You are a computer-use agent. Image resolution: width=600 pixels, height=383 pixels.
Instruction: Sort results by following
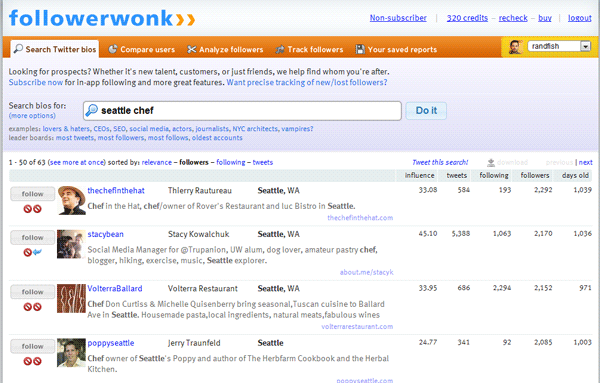click(x=231, y=162)
